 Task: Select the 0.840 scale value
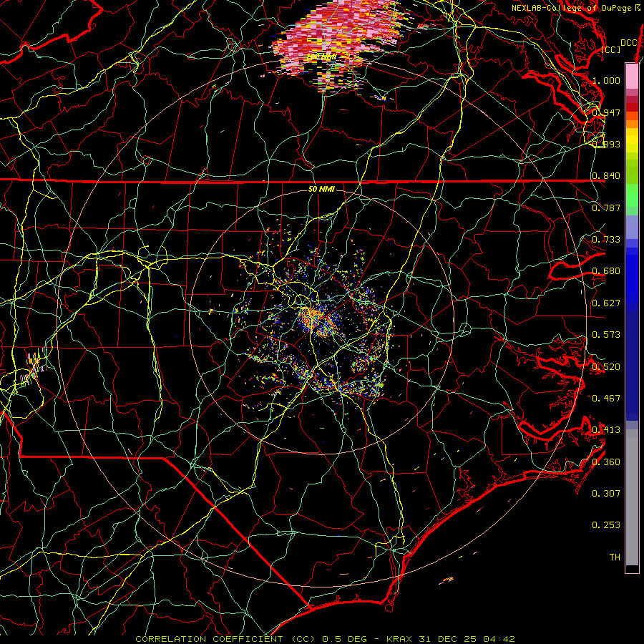[x=606, y=176]
